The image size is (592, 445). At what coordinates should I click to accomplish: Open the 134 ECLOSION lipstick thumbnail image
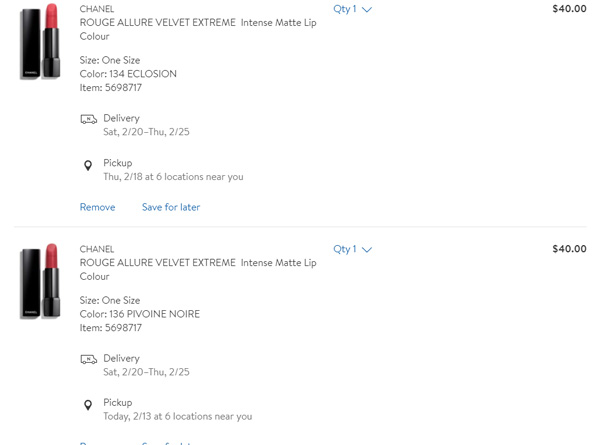pos(40,41)
